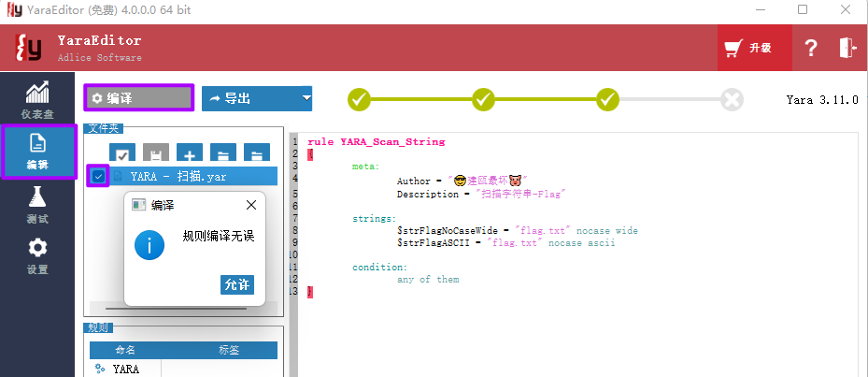Click '$strFlagNoCaseWide' in the editor

click(x=448, y=231)
